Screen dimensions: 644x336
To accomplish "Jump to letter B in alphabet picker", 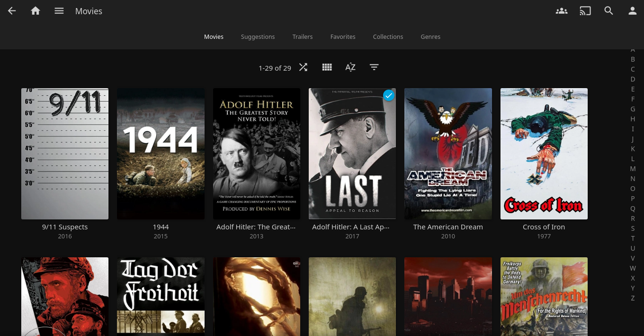I will (x=633, y=59).
